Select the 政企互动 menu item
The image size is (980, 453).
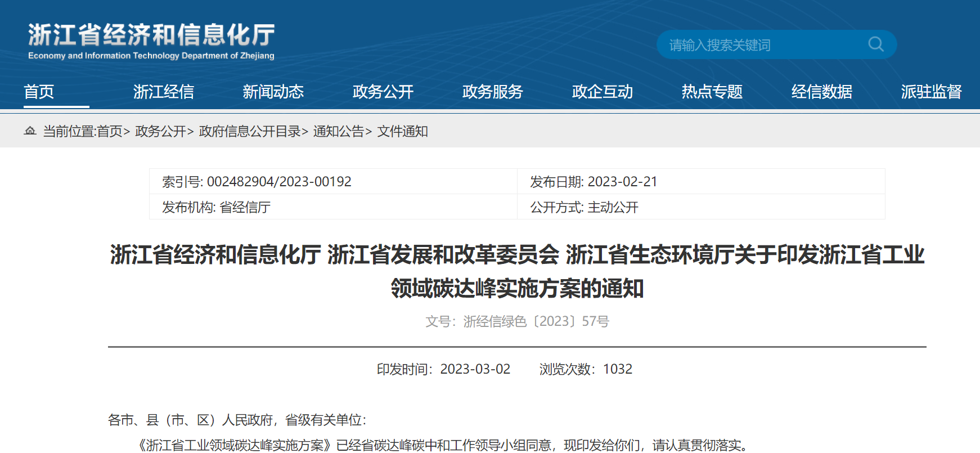(x=602, y=92)
